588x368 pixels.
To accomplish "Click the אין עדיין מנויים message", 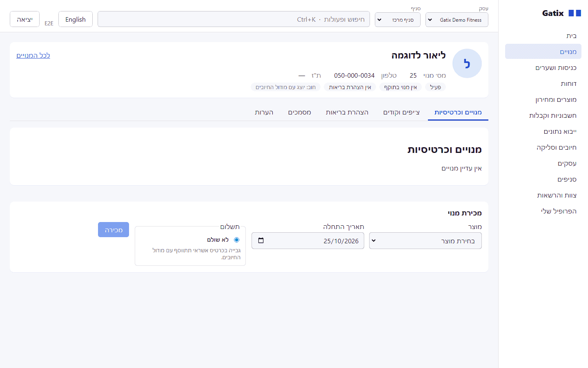I will pos(461,168).
